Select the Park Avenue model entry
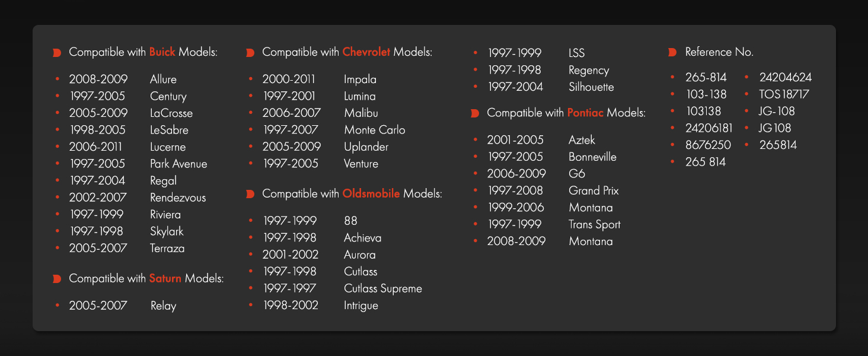Viewport: 868px width, 356px height. click(x=178, y=164)
